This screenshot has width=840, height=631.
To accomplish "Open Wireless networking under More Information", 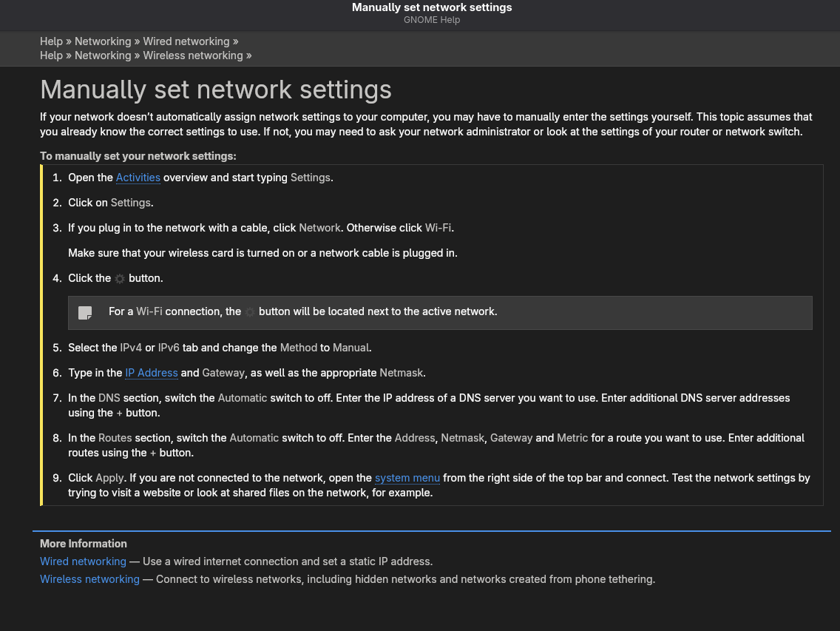I will [x=89, y=579].
